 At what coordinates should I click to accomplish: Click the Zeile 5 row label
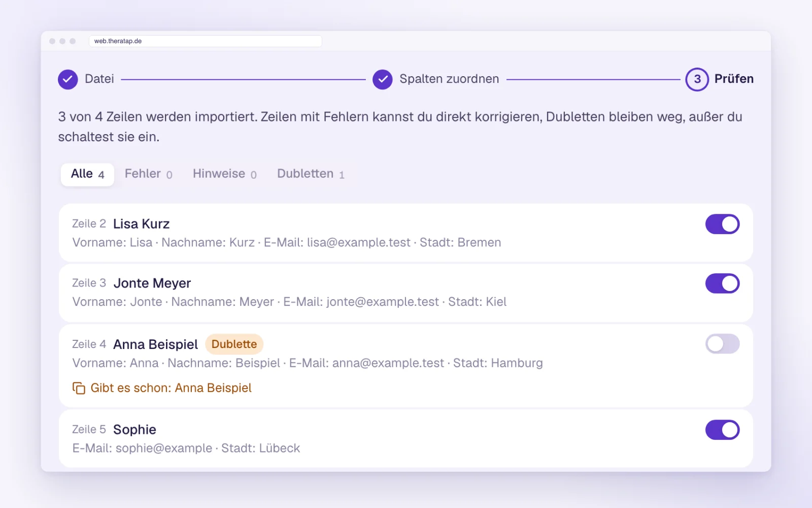tap(89, 430)
